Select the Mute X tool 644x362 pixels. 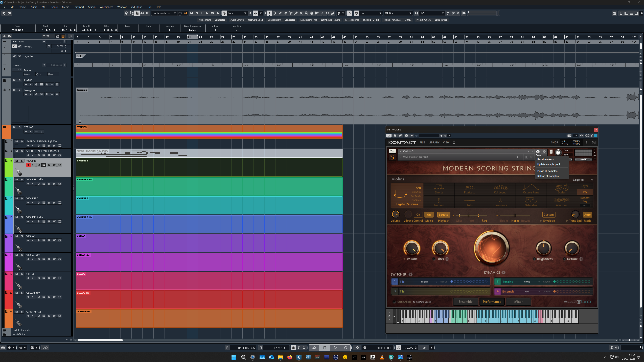(301, 13)
